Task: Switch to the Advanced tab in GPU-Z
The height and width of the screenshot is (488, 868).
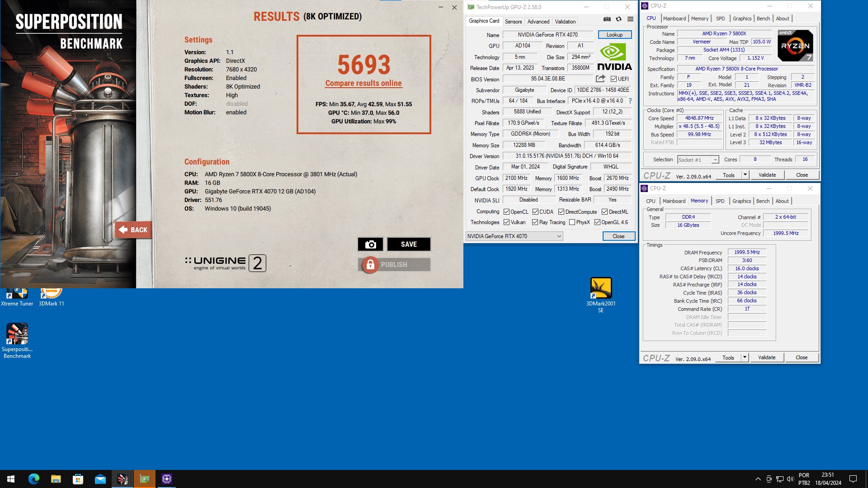Action: (x=538, y=21)
